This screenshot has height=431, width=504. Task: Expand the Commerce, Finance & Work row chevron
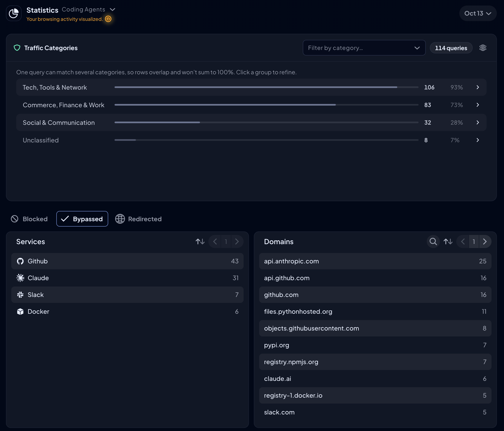pyautogui.click(x=478, y=105)
